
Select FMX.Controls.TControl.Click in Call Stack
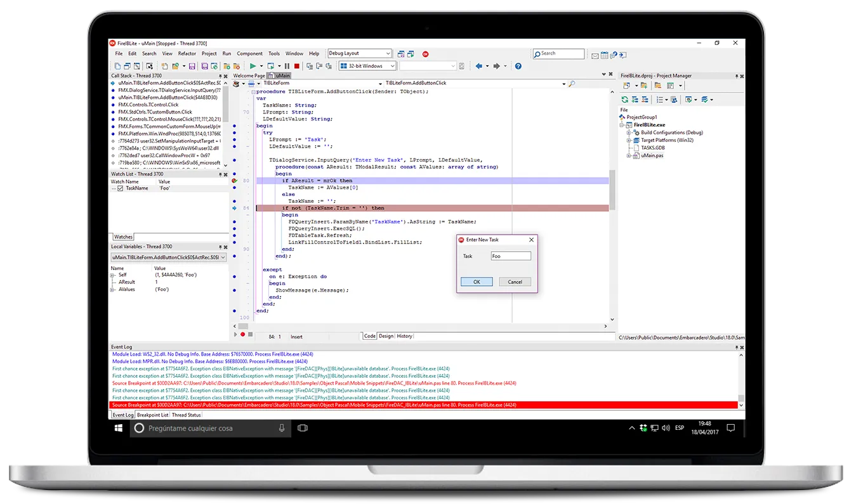pos(148,105)
